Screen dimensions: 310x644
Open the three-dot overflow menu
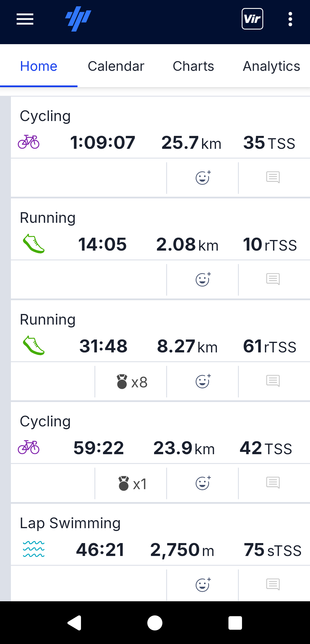[x=290, y=19]
